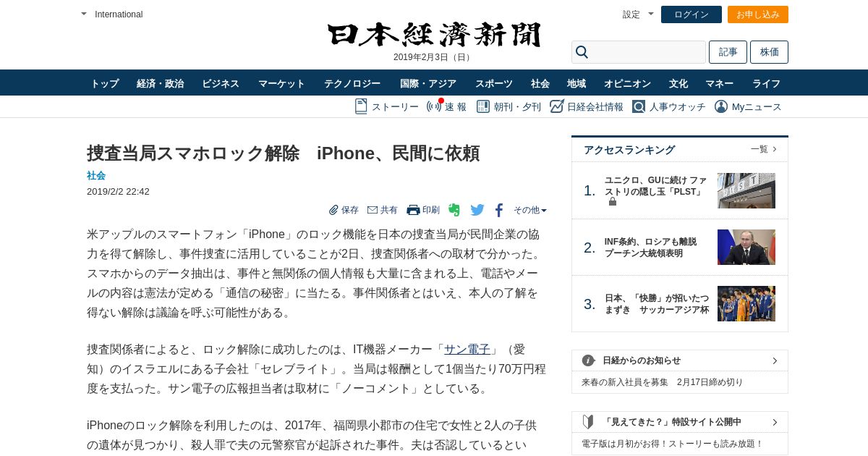
Task: Open the ライフ section
Action: [x=766, y=83]
